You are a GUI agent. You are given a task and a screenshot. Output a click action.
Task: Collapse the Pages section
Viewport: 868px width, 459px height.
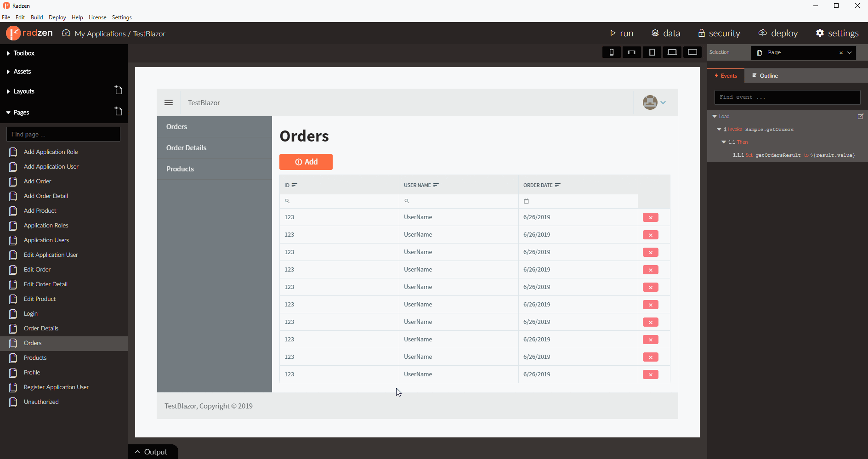coord(8,113)
